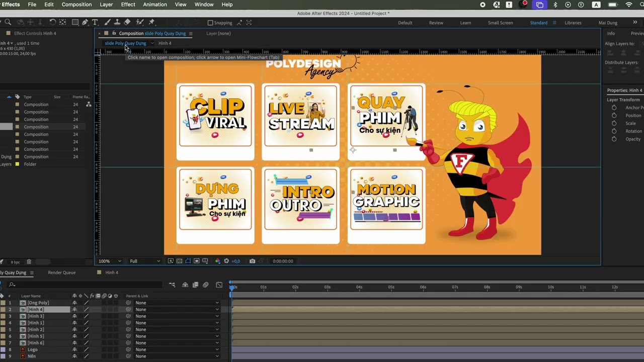The image size is (644, 362).
Task: Click the 0:00:00:00 timecode in viewer
Action: tap(283, 261)
